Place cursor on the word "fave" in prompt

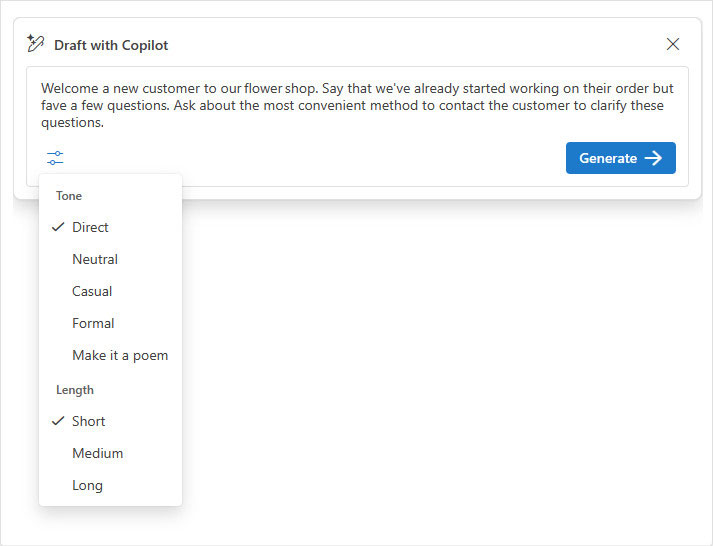tap(54, 106)
